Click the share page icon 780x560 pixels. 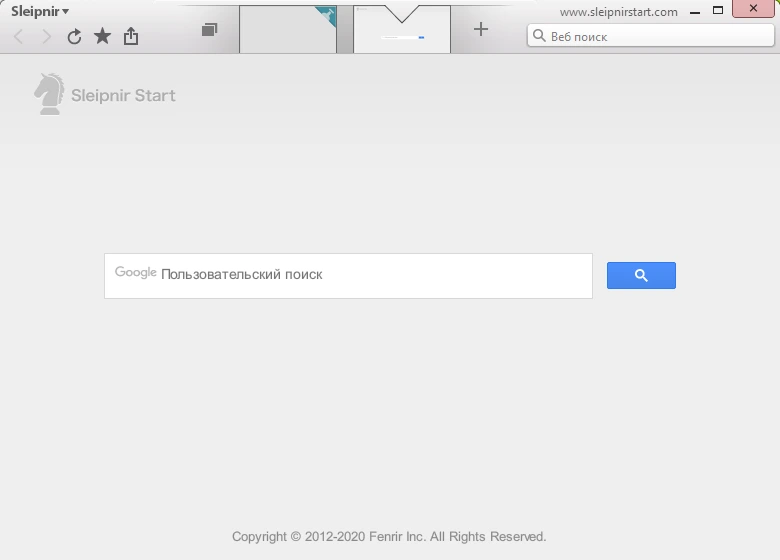[x=131, y=36]
